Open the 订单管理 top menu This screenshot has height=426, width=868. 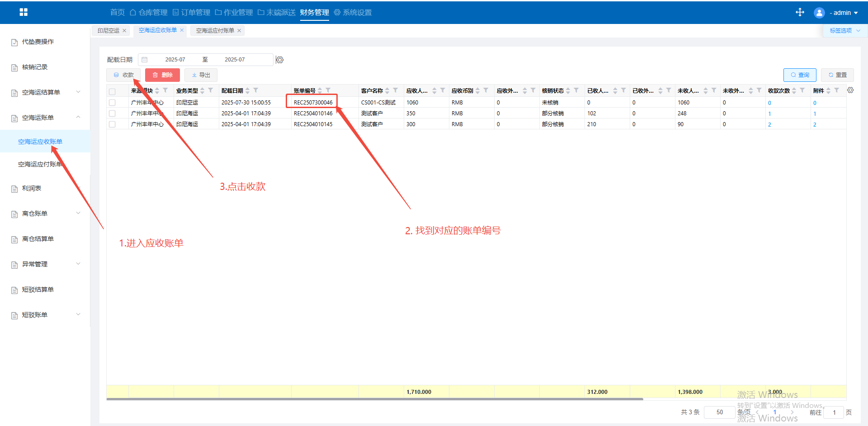click(191, 12)
